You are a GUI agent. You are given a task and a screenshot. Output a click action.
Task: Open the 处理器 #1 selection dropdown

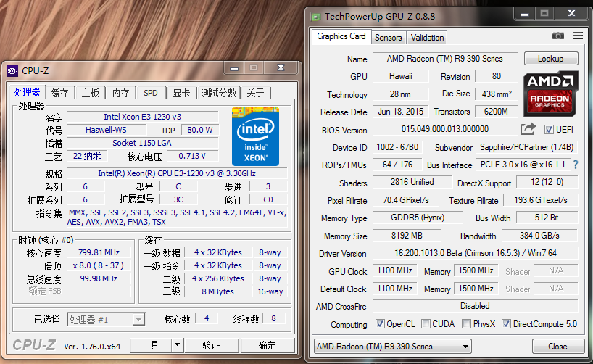point(106,320)
